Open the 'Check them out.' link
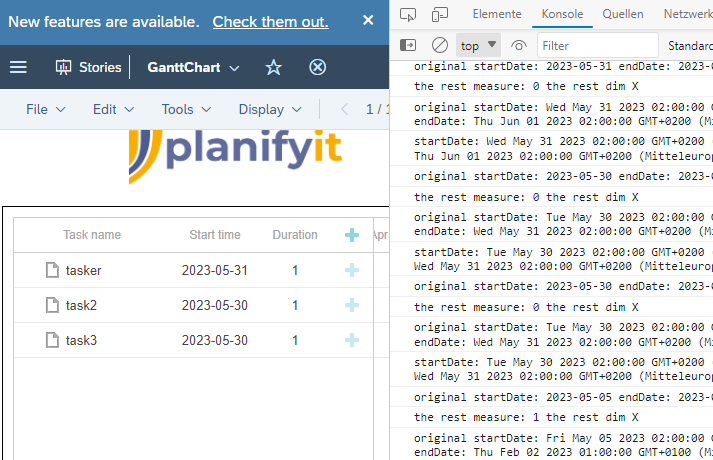This screenshot has width=713, height=460. click(x=270, y=22)
